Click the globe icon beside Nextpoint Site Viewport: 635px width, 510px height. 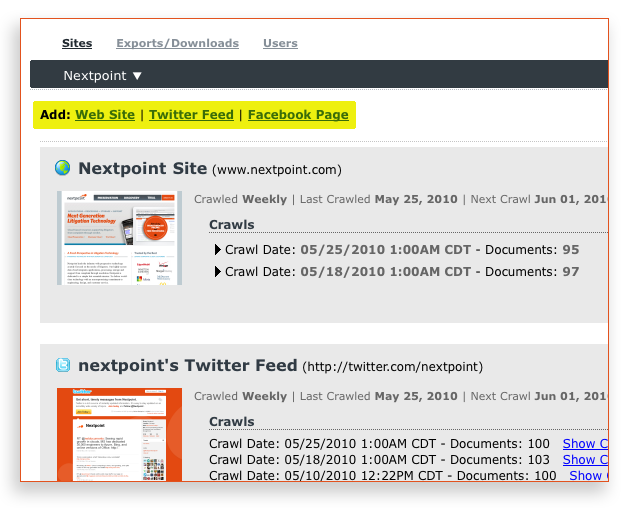coord(62,168)
